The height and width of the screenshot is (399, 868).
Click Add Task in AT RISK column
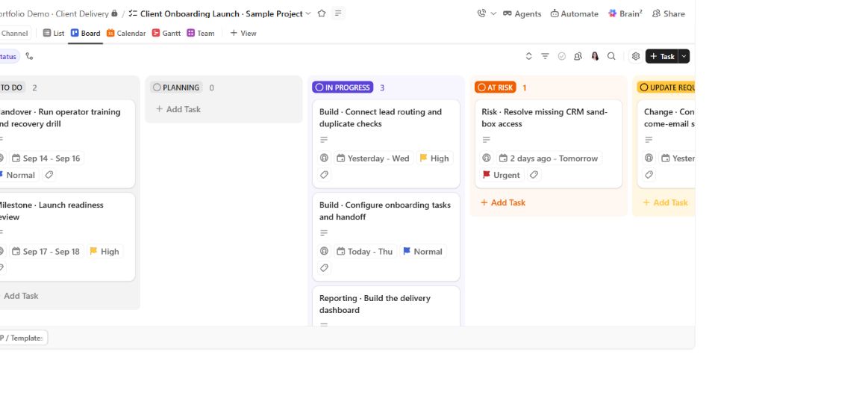tap(503, 202)
